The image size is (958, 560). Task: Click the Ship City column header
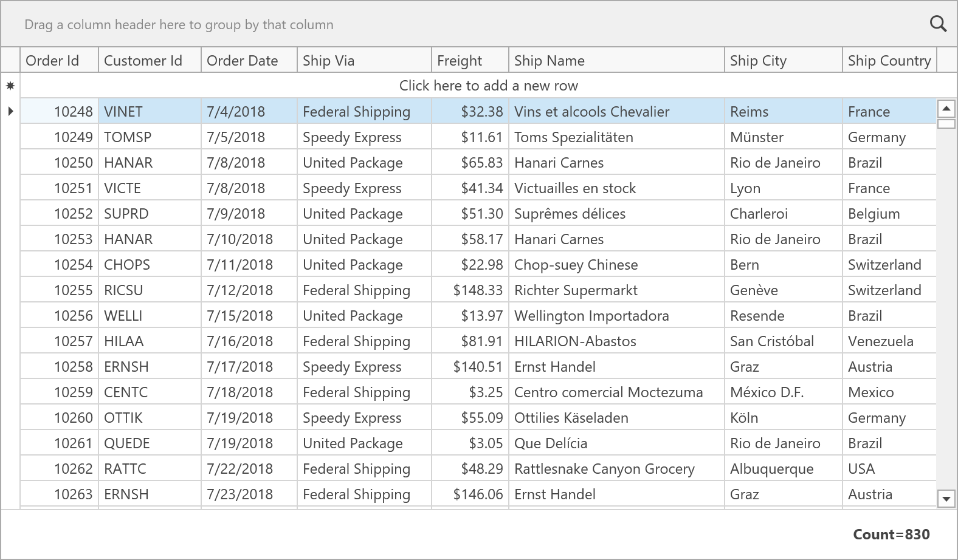click(x=783, y=61)
